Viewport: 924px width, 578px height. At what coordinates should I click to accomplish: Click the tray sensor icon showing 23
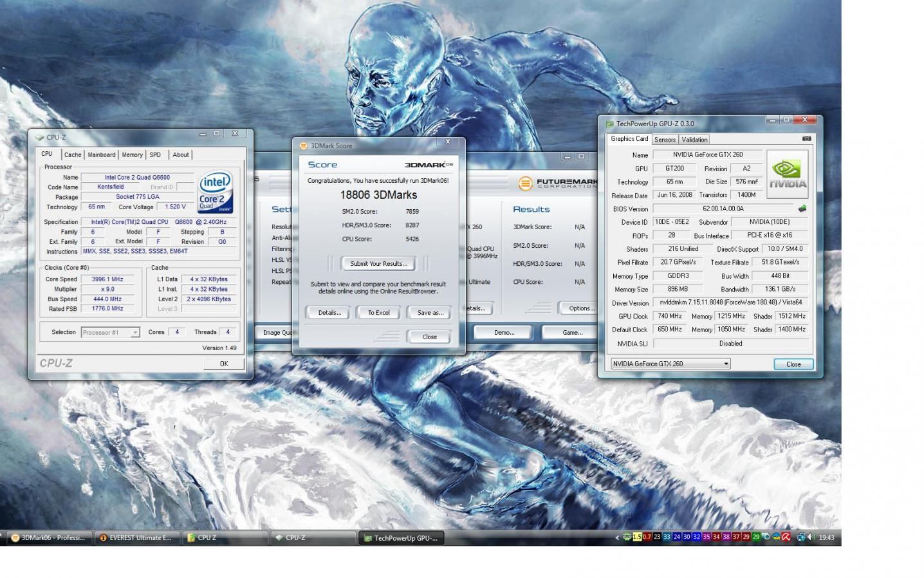657,537
